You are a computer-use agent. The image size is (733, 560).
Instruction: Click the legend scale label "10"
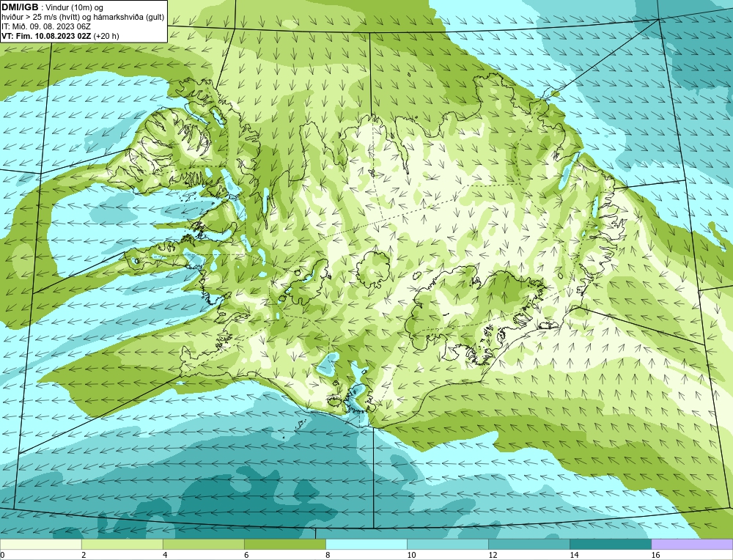pos(411,556)
